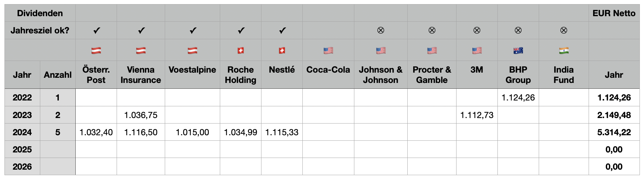The image size is (644, 181).
Task: Click the Austrian flag above Voestalpine
Action: tap(192, 51)
